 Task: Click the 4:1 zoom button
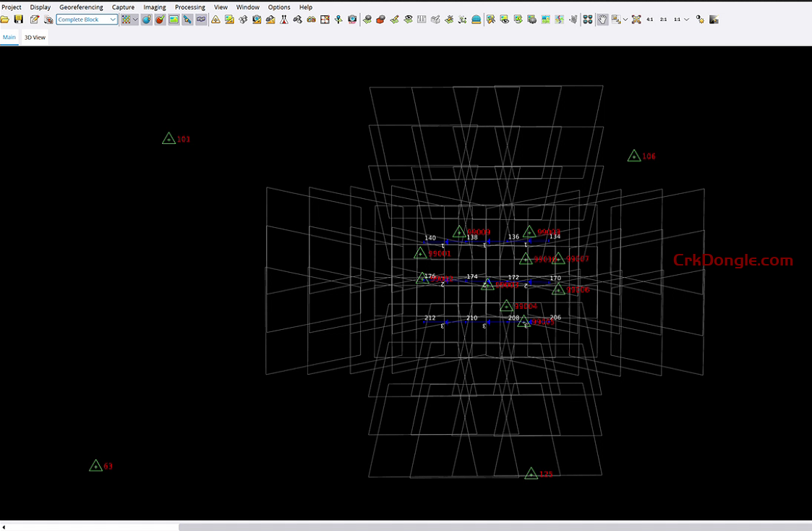tap(649, 20)
